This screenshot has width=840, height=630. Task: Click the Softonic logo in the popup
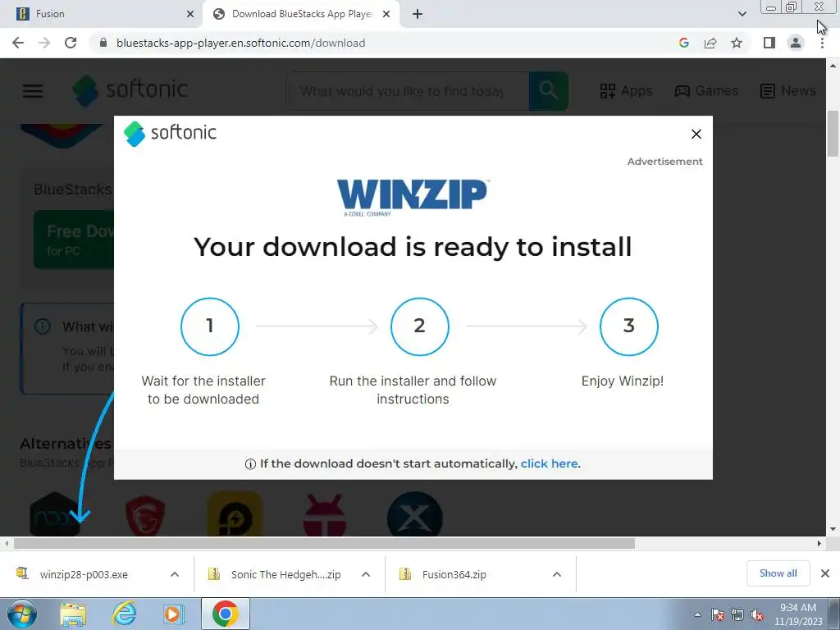[x=170, y=133]
